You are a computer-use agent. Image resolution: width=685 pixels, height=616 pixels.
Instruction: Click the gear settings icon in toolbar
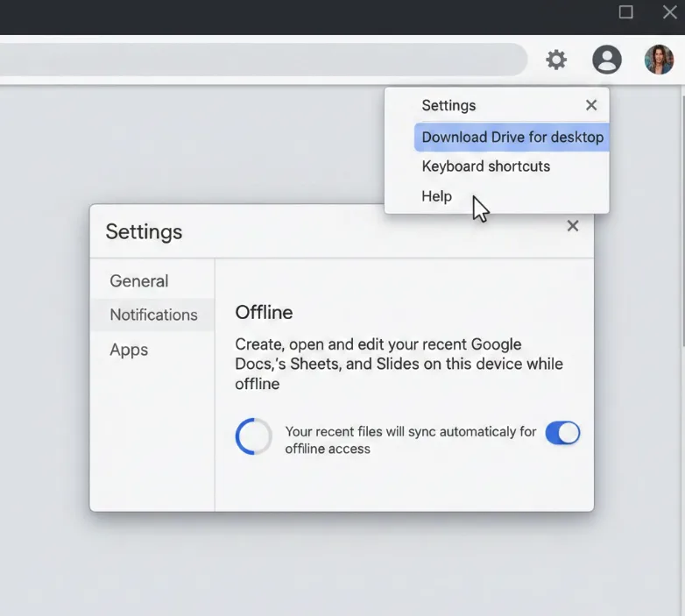click(556, 60)
